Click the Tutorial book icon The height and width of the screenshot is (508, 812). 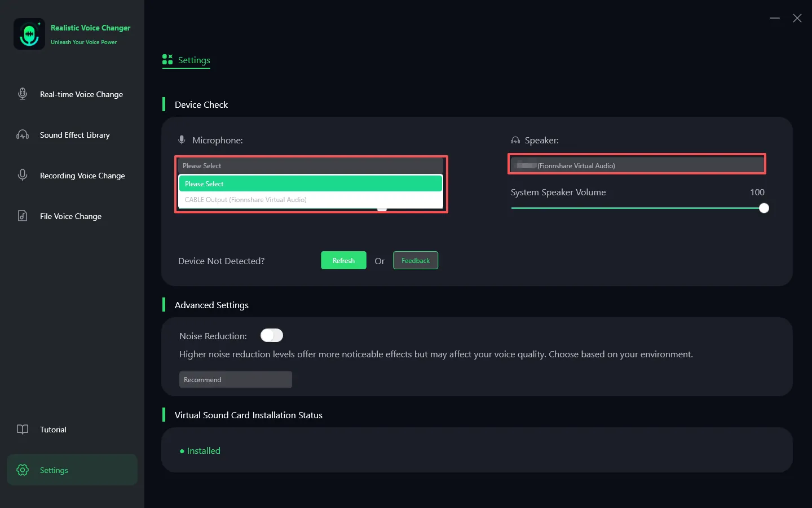pyautogui.click(x=23, y=430)
